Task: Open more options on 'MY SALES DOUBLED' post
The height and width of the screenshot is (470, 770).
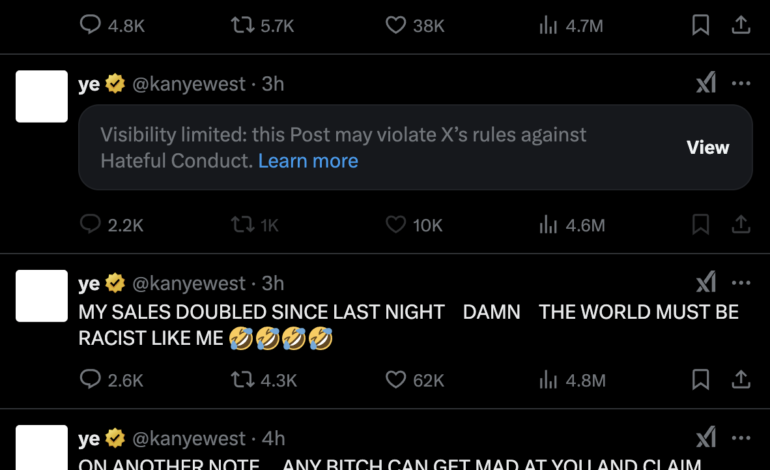Action: (741, 283)
